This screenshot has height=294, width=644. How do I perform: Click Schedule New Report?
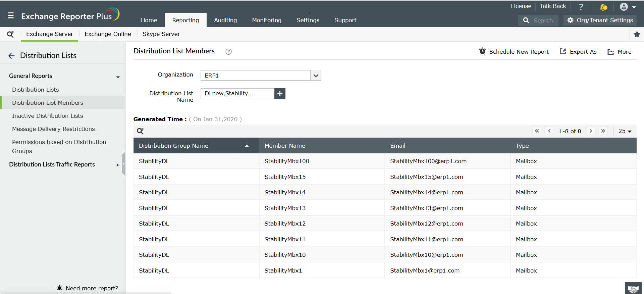point(519,52)
